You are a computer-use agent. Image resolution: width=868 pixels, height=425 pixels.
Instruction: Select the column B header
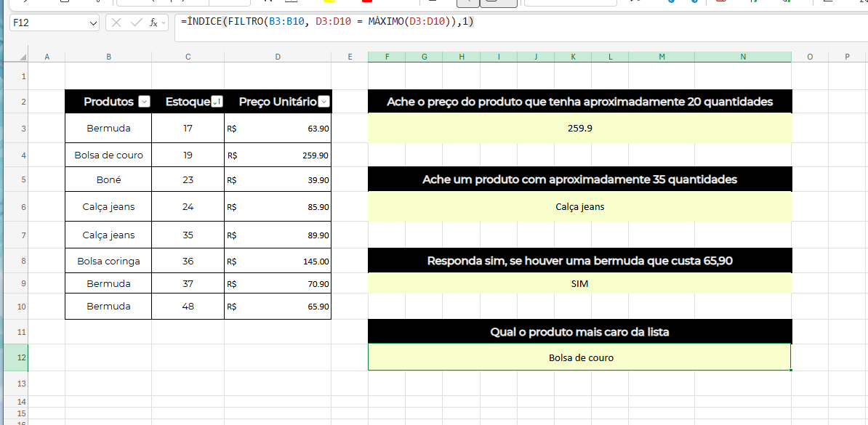tap(108, 57)
